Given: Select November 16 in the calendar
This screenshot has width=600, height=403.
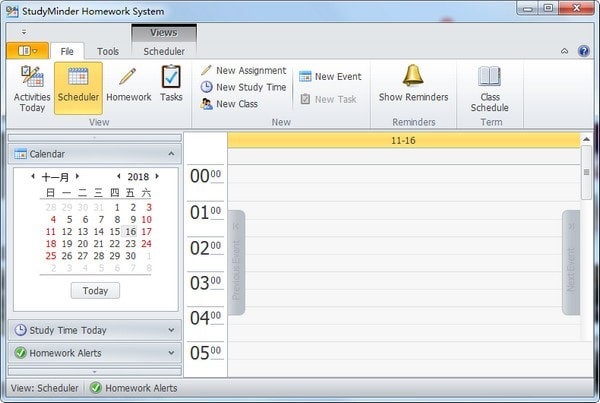Looking at the screenshot, I should tap(130, 232).
